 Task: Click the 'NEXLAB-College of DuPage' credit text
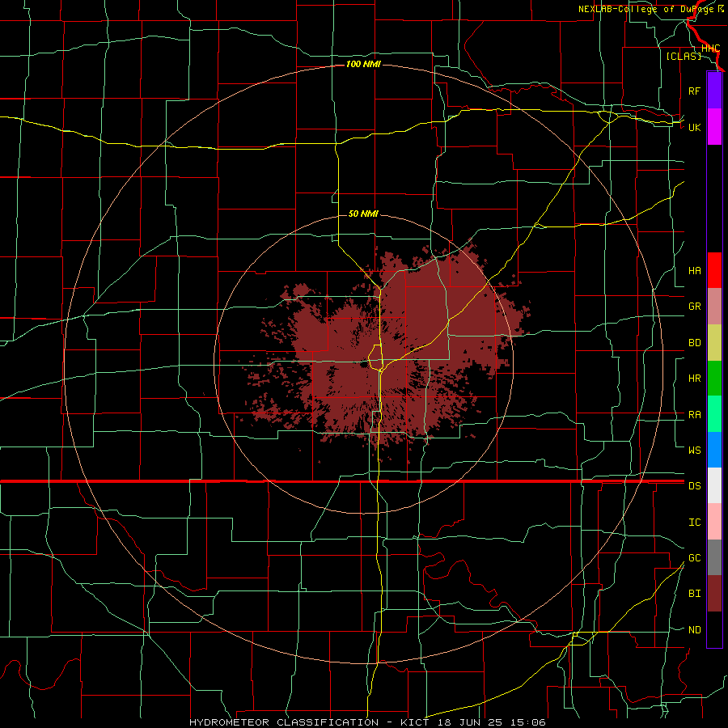tap(647, 9)
